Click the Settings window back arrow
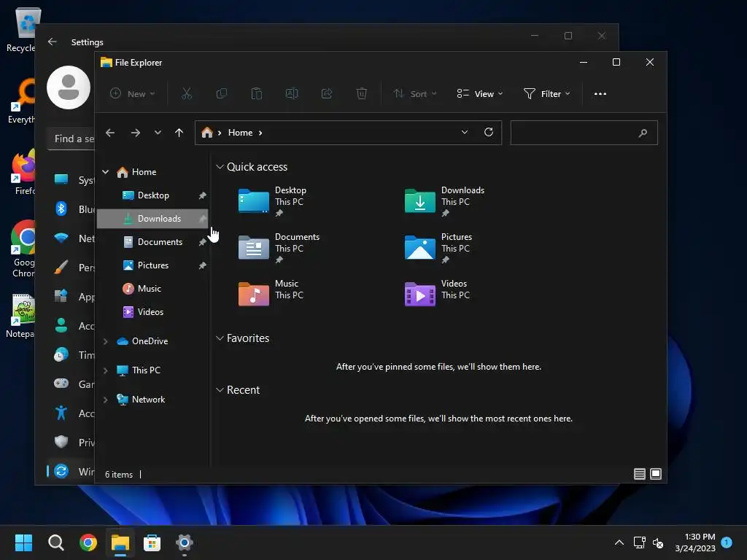Screen dimensions: 747x560 pos(53,42)
